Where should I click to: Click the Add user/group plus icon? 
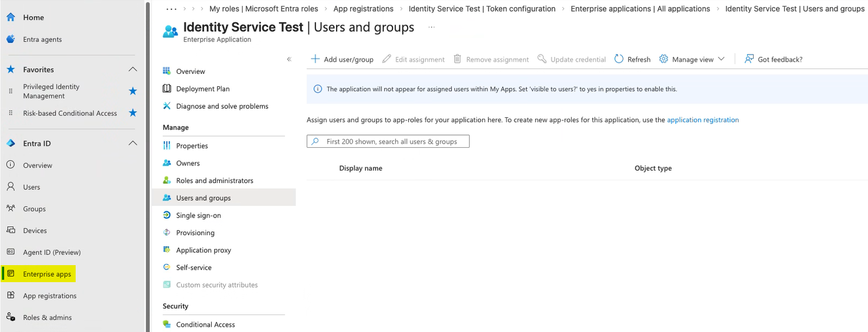315,59
